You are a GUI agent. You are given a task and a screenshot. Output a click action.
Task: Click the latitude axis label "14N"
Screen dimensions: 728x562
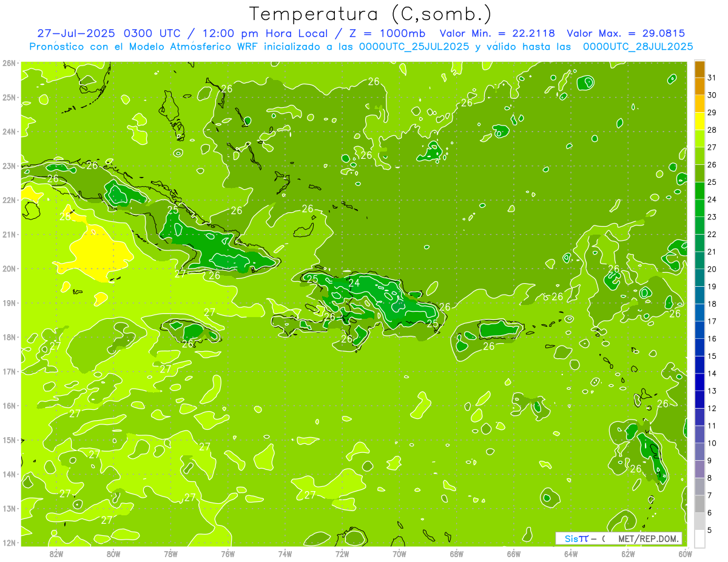point(8,474)
